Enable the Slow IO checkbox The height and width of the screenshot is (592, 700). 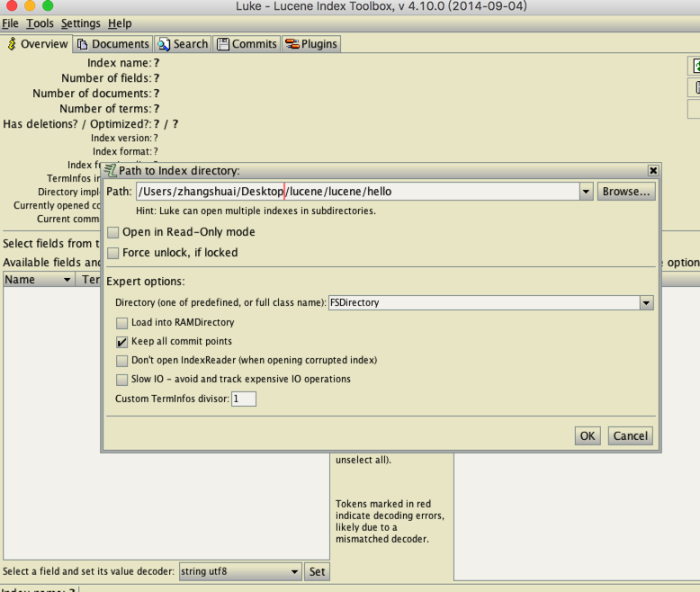pos(121,380)
